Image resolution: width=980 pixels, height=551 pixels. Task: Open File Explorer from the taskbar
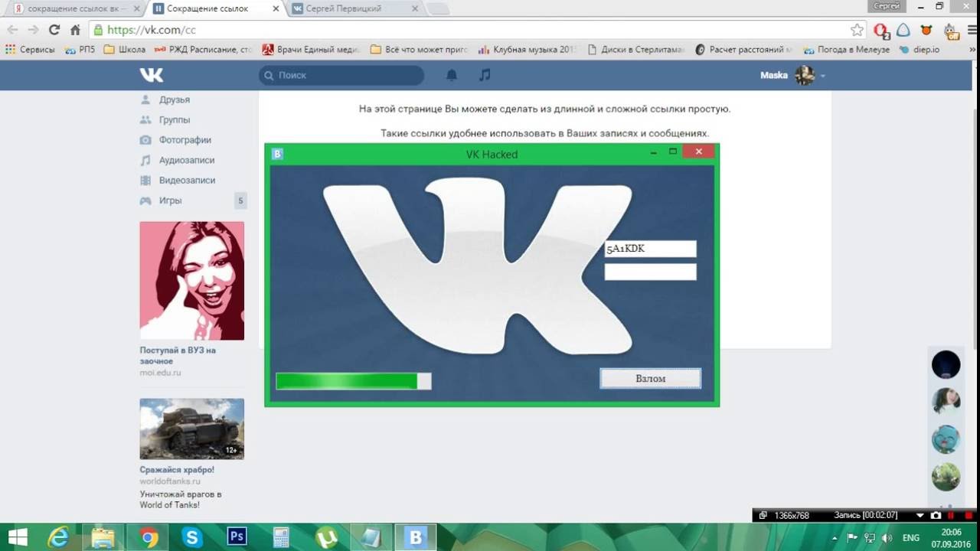coord(103,537)
